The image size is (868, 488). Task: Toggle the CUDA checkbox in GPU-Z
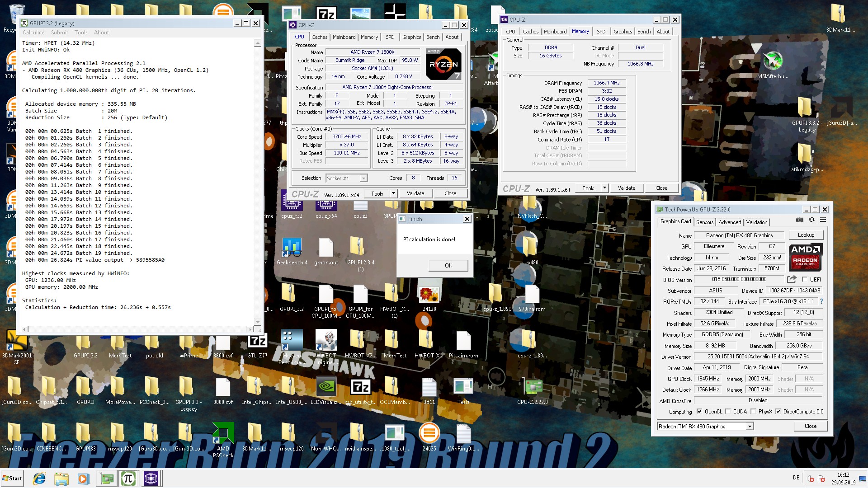coord(727,411)
